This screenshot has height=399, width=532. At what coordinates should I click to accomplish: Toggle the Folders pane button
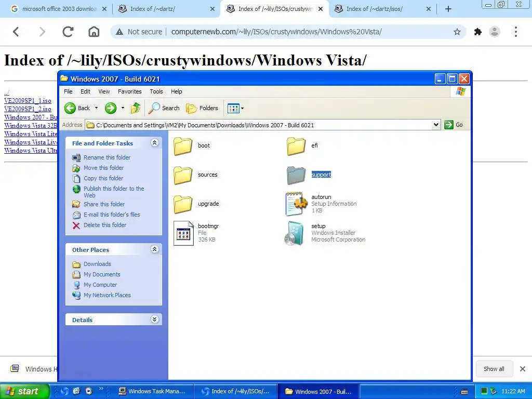202,108
